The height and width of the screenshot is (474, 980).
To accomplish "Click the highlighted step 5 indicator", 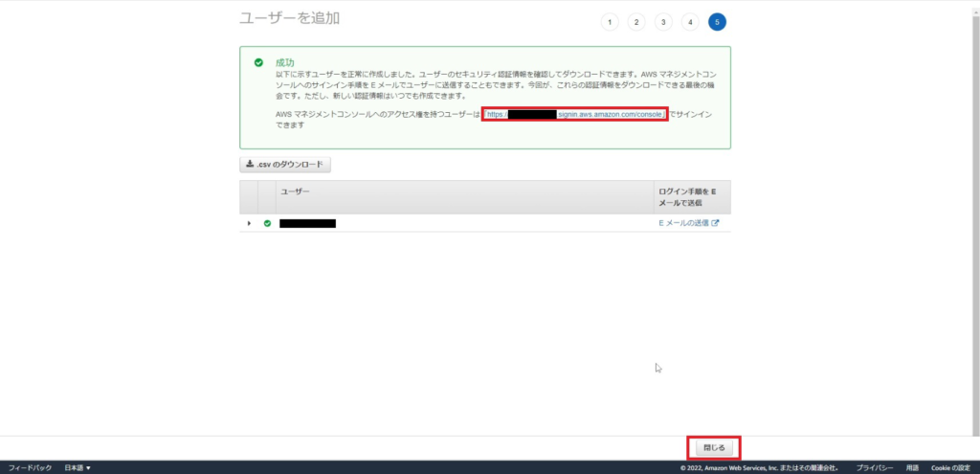I will pos(717,22).
